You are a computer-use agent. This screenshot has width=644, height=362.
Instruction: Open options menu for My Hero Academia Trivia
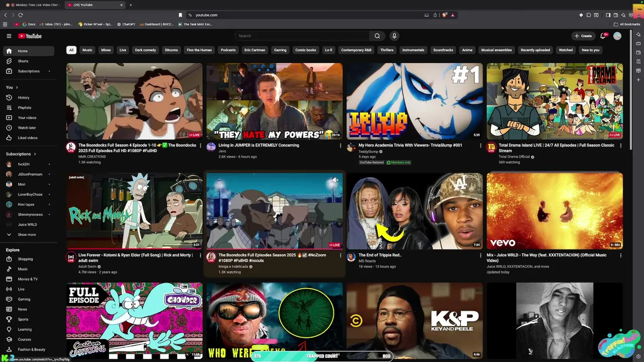tap(480, 145)
